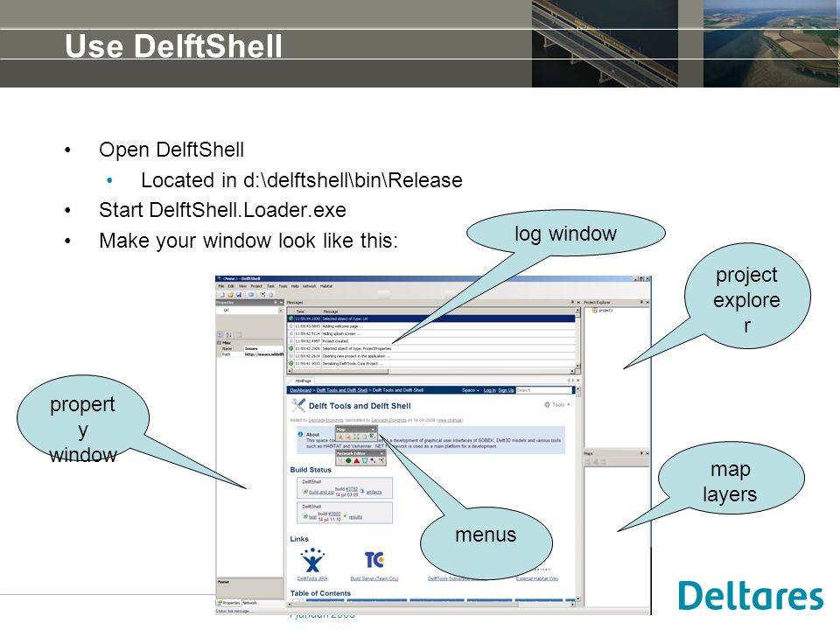Select message 'Hiding splash screen ...'
This screenshot has height=630, width=840.
431,333
